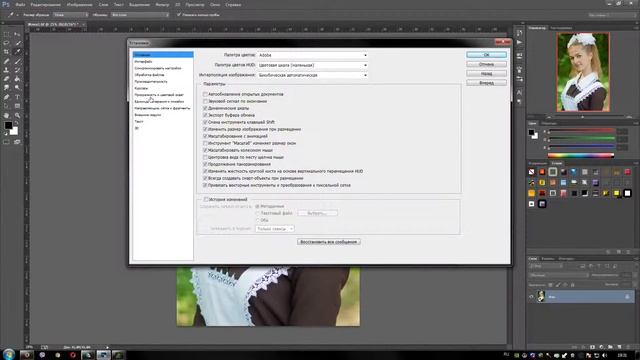Screen dimensions: 640x360
Task: Hide the layer with eye icon
Action: [x=531, y=297]
